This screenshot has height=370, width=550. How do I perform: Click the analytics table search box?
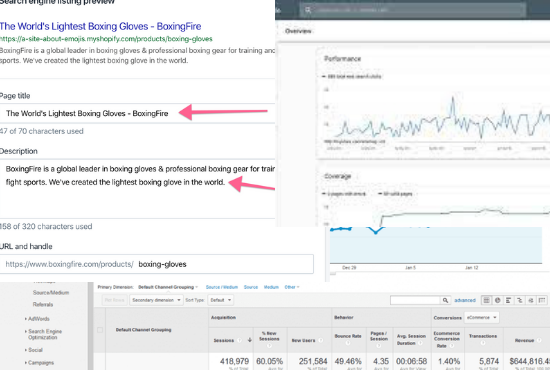(x=415, y=300)
